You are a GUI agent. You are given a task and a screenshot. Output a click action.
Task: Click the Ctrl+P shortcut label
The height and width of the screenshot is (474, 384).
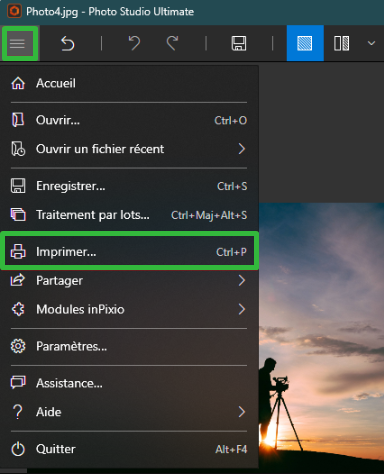pos(231,252)
